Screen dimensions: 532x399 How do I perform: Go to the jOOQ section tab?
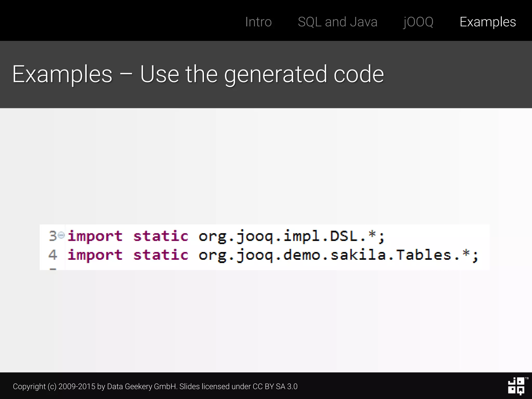[x=418, y=22]
